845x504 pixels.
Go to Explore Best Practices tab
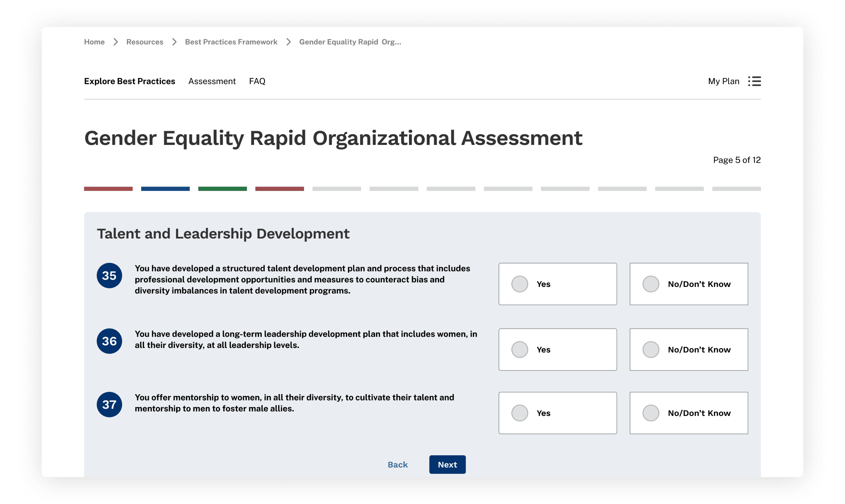tap(129, 81)
